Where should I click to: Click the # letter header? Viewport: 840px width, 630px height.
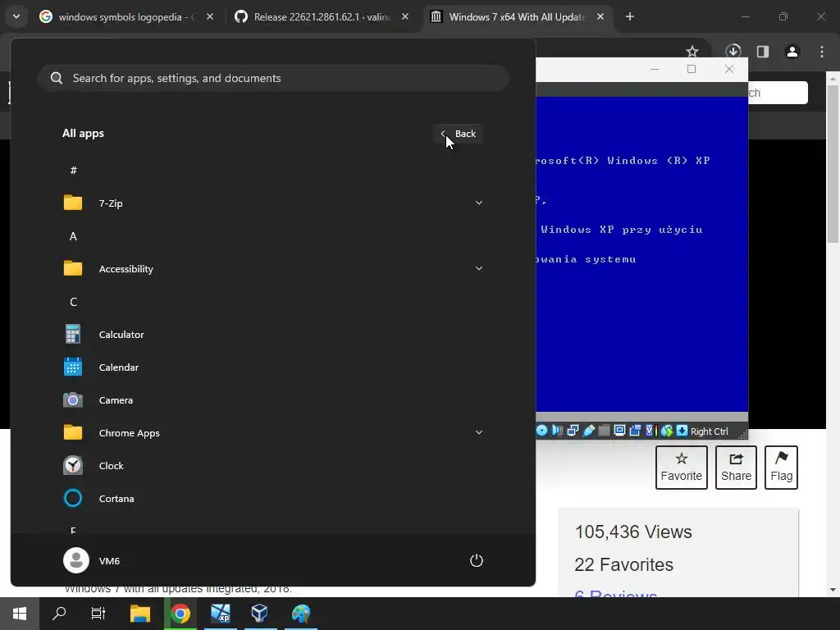pos(73,171)
